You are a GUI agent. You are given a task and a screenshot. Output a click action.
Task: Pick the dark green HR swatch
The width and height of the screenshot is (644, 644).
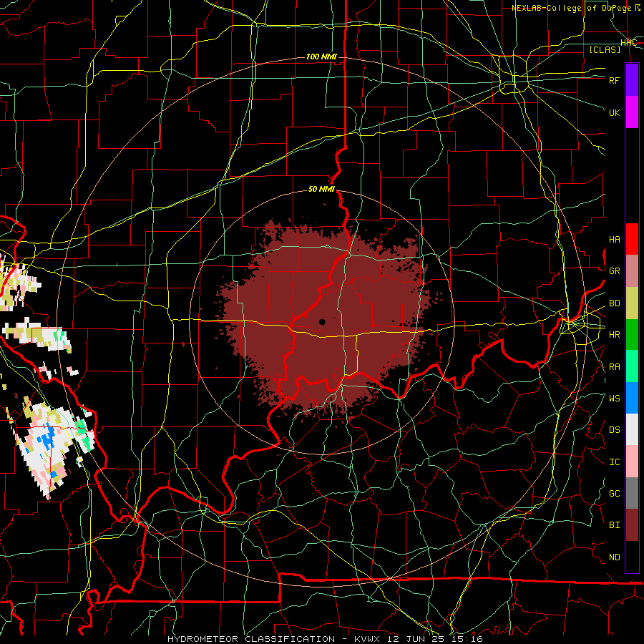(632, 335)
